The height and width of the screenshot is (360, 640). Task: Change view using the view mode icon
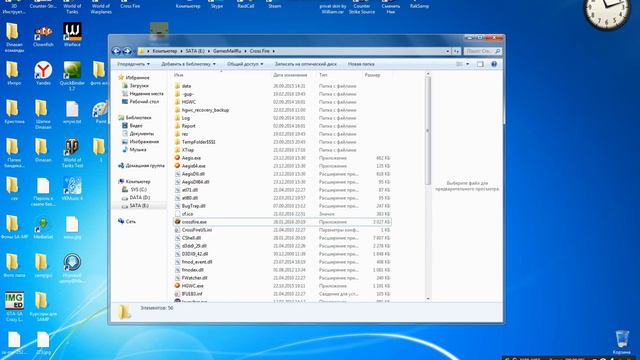[x=460, y=64]
